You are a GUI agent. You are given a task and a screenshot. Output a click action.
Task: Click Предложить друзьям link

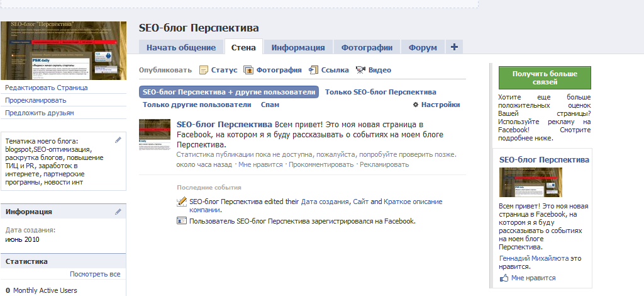40,113
